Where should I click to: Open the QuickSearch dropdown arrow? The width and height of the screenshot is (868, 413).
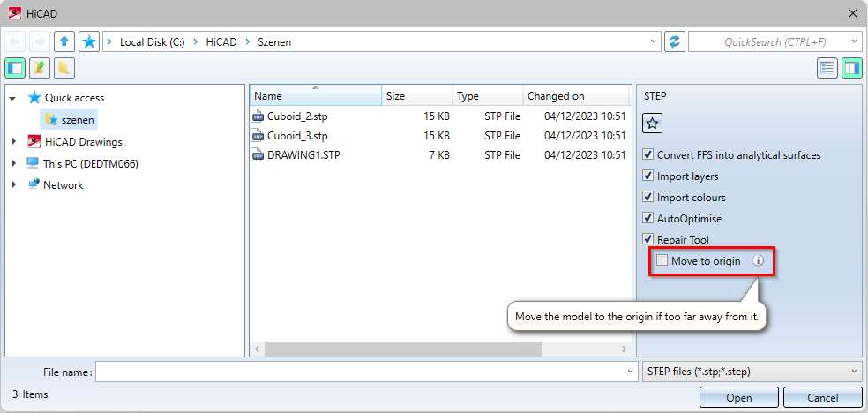[855, 41]
